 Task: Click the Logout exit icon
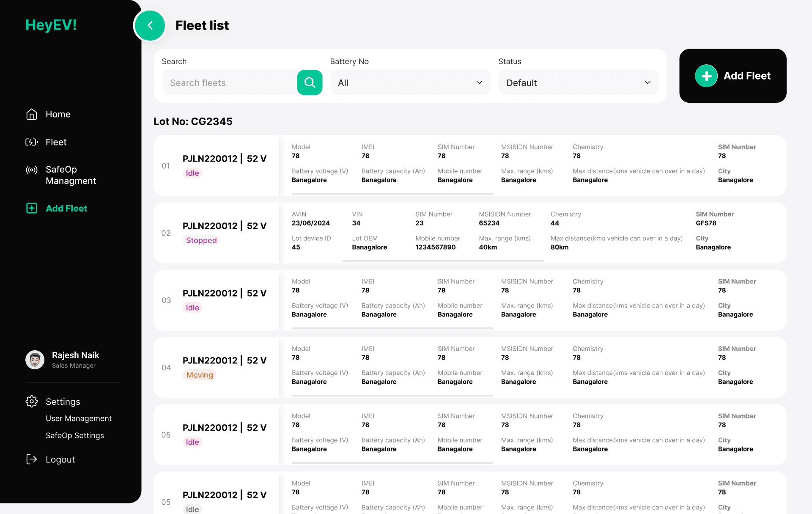click(x=32, y=459)
